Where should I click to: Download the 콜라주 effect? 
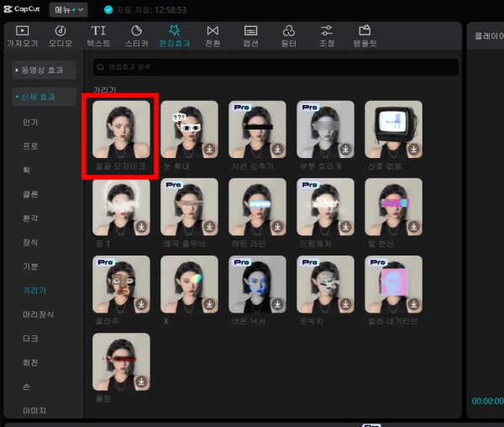coord(141,304)
